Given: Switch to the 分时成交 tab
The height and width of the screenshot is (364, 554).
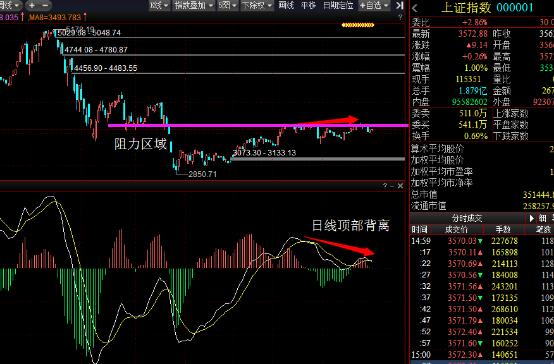Looking at the screenshot, I should pos(467,218).
